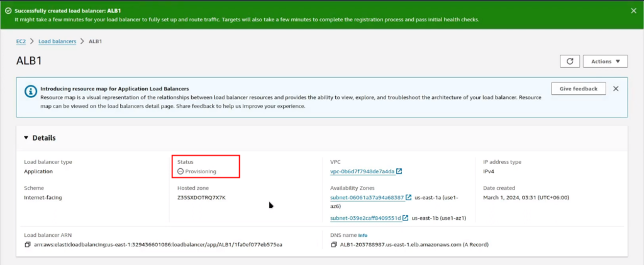
Task: Click the refresh button beside Actions
Action: [570, 61]
